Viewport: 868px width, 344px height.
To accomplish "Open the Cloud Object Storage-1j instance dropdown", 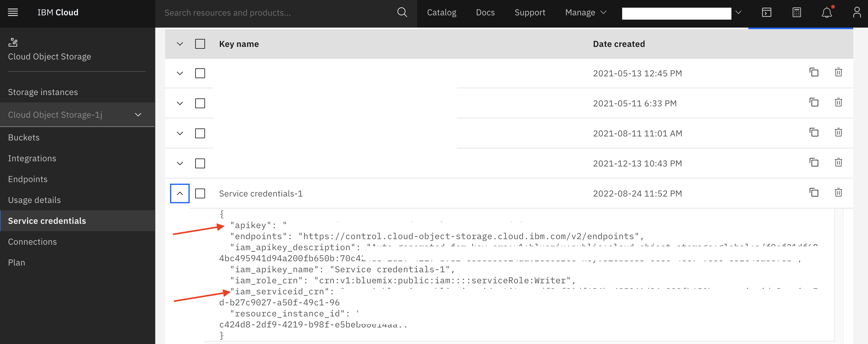I will click(77, 115).
